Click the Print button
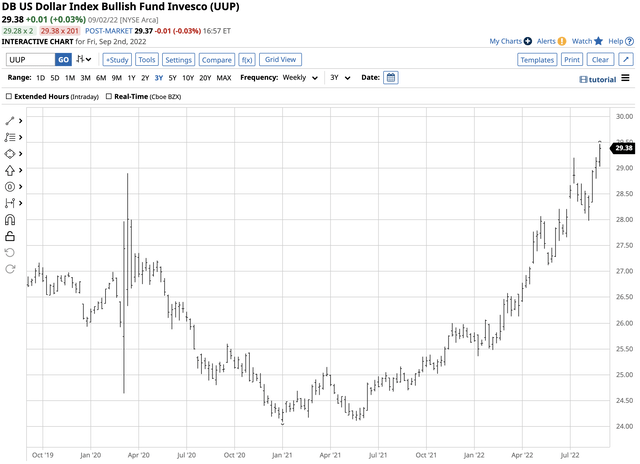The height and width of the screenshot is (464, 640). [572, 60]
